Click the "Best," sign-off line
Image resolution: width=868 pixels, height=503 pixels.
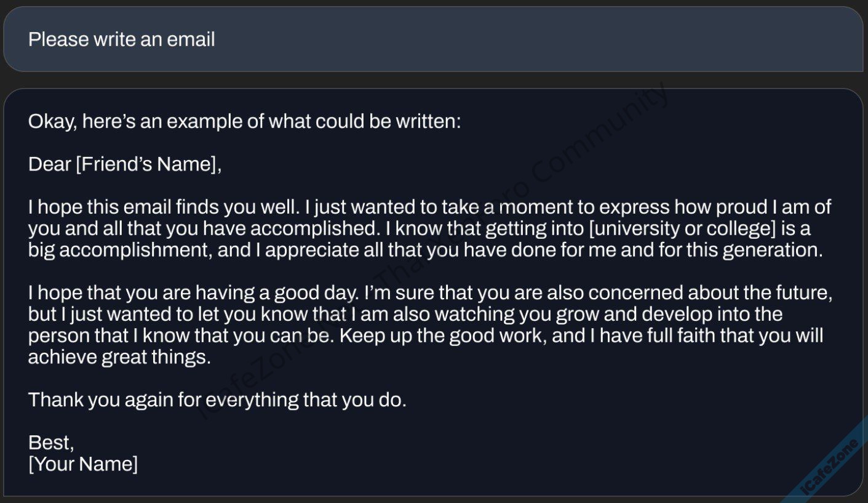(51, 442)
